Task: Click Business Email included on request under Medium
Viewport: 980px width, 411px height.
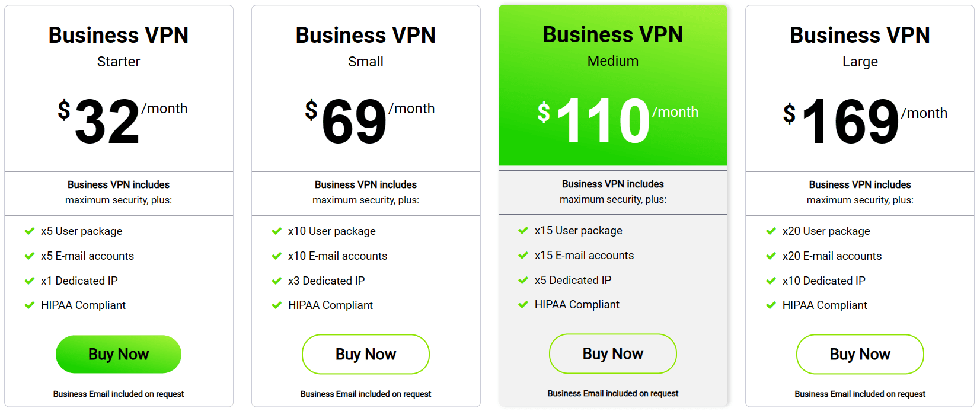Action: pos(612,393)
